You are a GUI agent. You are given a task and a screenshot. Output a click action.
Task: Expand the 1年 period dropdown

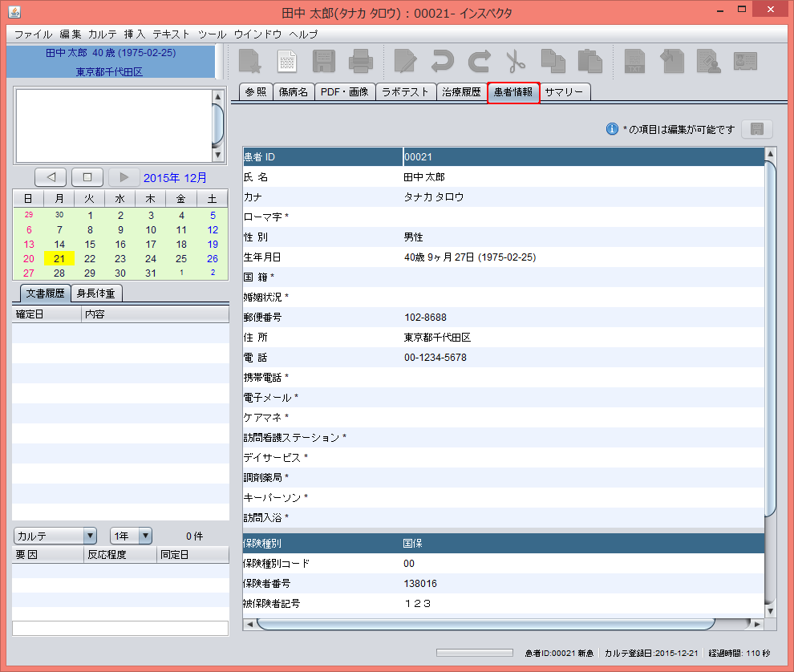click(x=132, y=536)
